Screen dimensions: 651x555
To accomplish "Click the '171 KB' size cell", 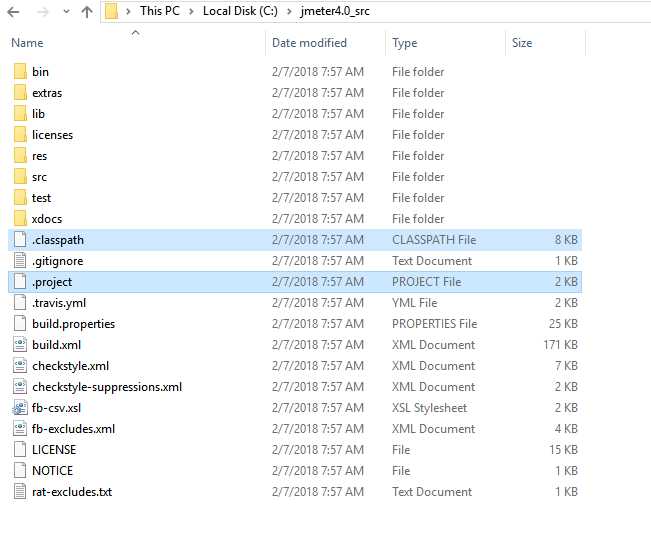I will coord(560,345).
